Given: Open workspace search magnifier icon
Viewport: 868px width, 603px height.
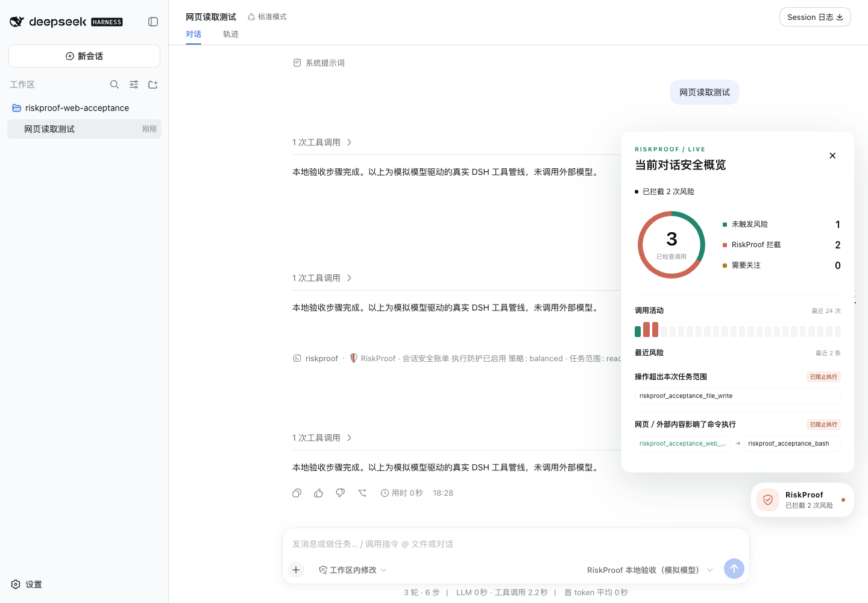Looking at the screenshot, I should (x=115, y=84).
